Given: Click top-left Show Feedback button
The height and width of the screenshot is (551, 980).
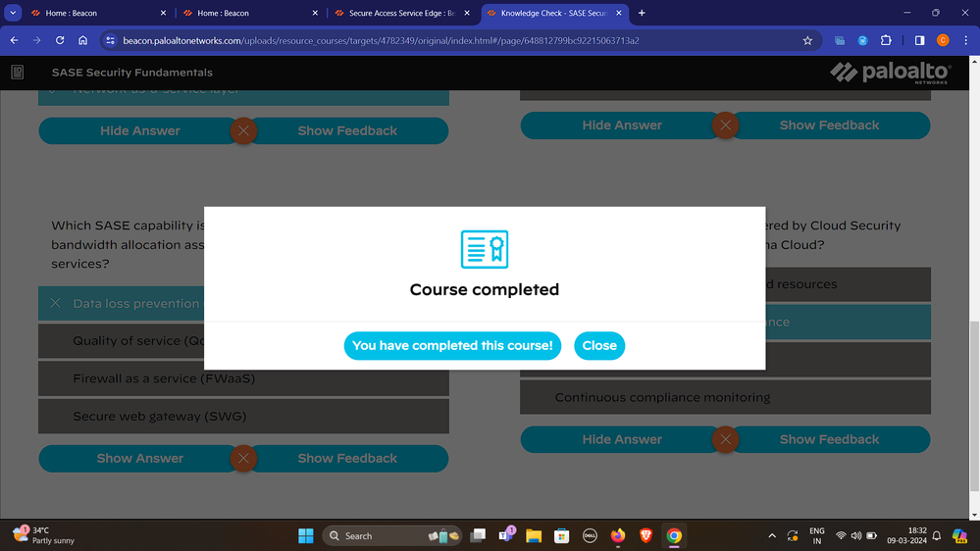Looking at the screenshot, I should coord(347,130).
